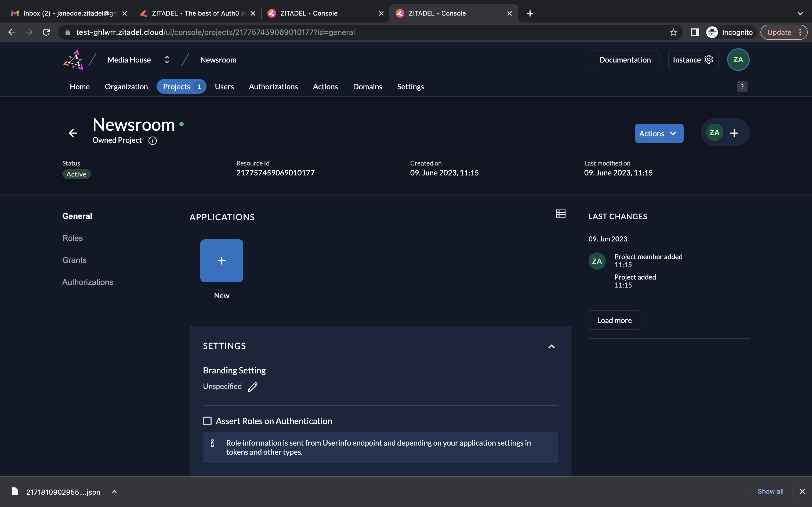Viewport: 812px width, 507px height.
Task: Enable Assert Roles on Authentication checkbox
Action: pyautogui.click(x=207, y=421)
